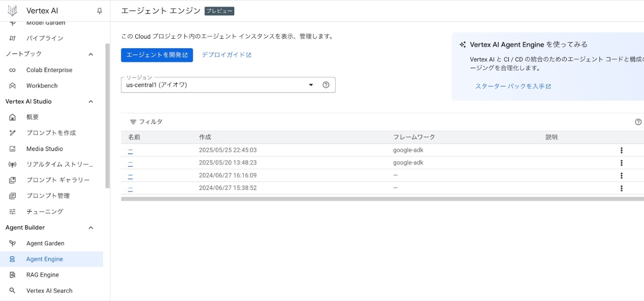Click the エージェント エンジン page title
The image size is (644, 301).
(161, 11)
